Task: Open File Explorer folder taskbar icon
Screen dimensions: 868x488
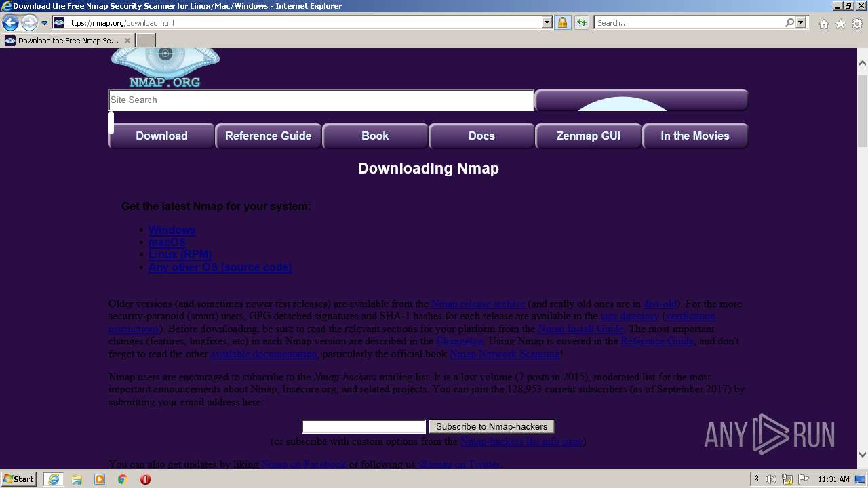Action: click(x=77, y=479)
